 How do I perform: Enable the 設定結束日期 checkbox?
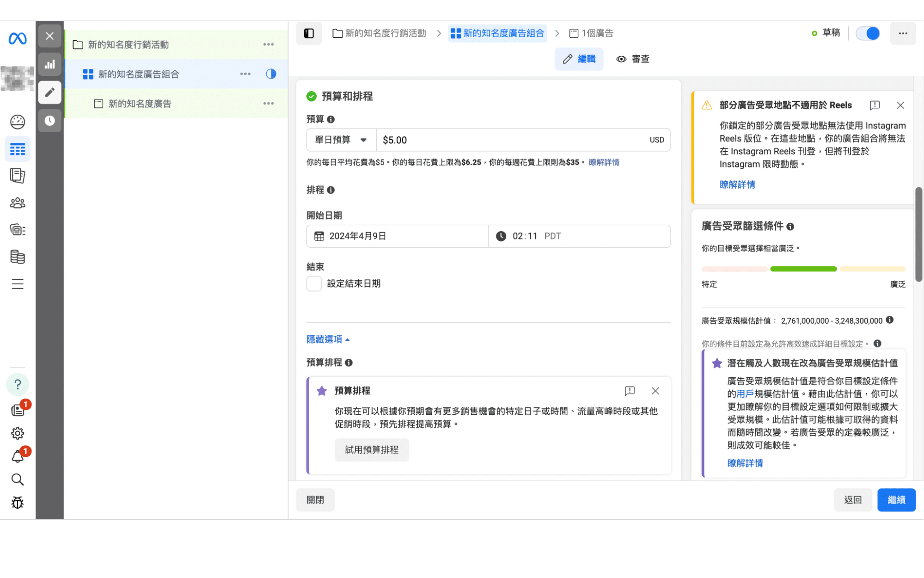(x=314, y=283)
